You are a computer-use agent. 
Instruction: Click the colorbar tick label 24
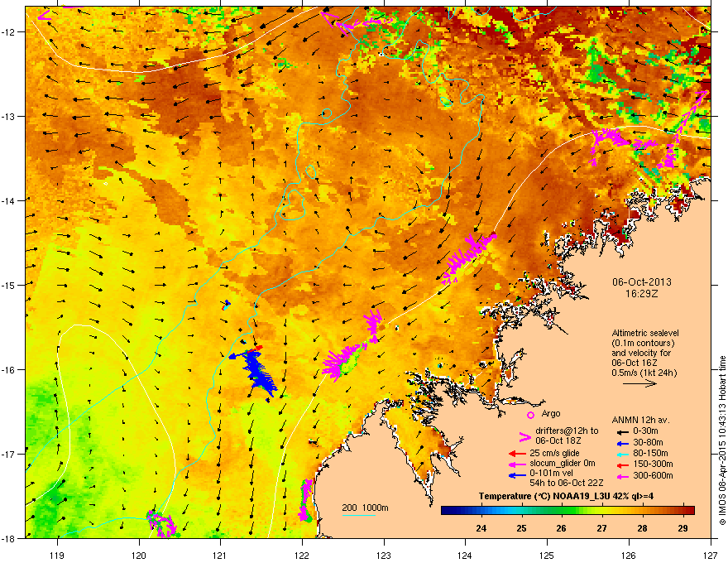481,528
